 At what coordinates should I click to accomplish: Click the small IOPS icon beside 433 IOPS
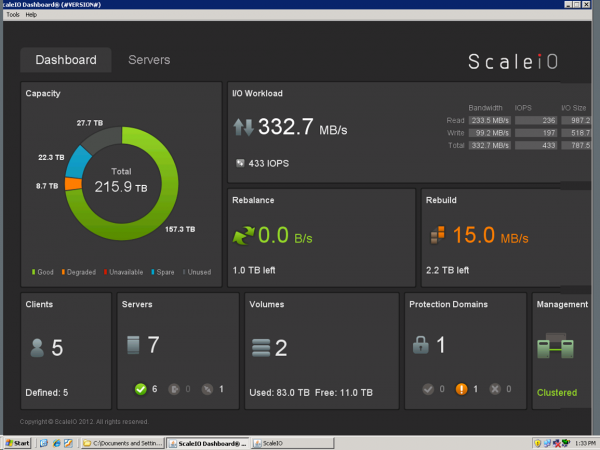(x=240, y=163)
